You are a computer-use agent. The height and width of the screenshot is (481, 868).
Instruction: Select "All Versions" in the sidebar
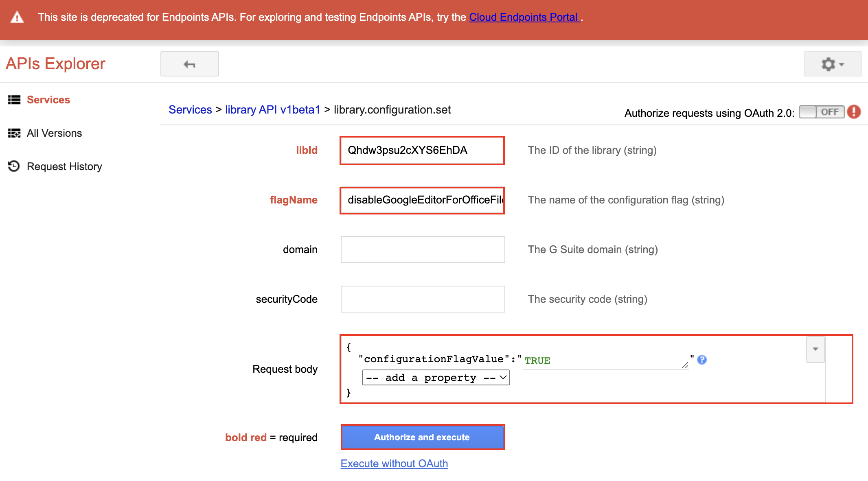54,133
